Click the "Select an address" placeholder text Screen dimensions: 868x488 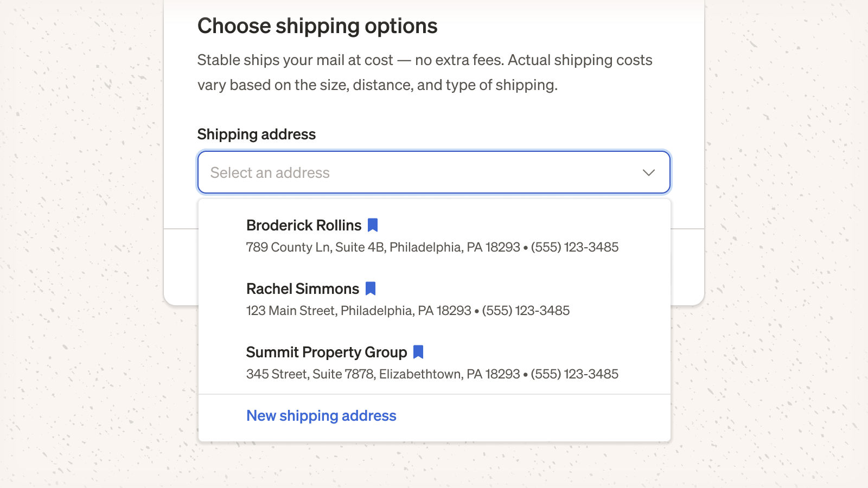pos(270,172)
